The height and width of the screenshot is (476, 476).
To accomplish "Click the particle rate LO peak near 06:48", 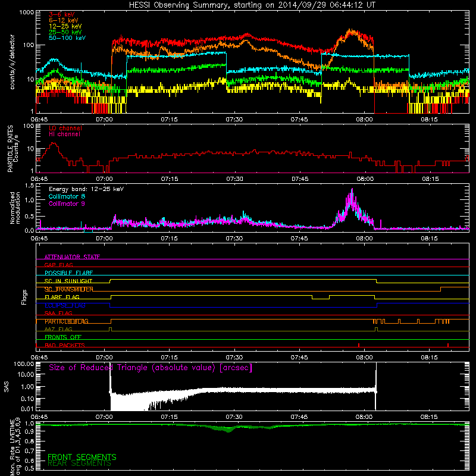I will (x=54, y=143).
